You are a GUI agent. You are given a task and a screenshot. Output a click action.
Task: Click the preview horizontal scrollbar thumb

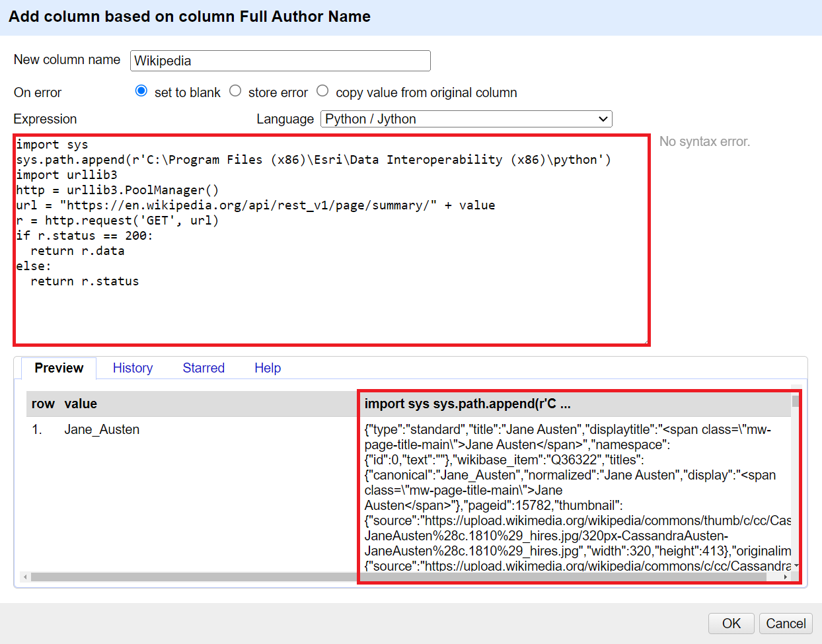point(396,577)
